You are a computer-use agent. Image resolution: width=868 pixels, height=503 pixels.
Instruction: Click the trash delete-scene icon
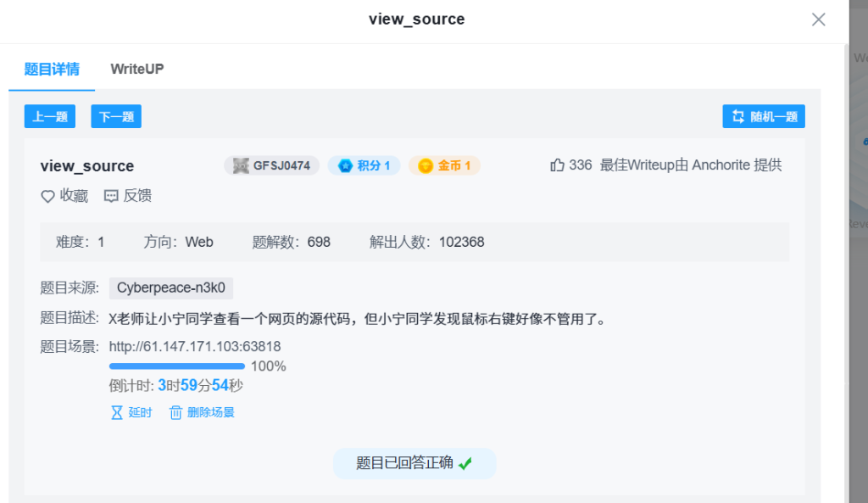[176, 413]
